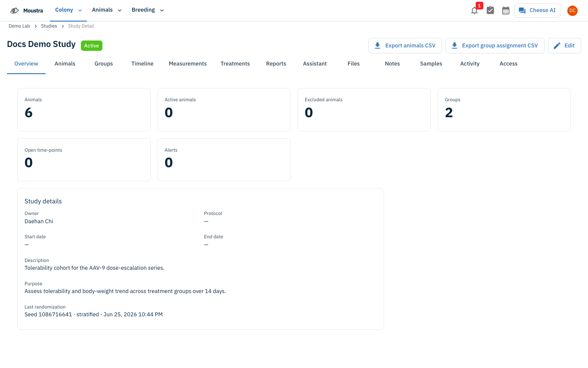Screen dimensions: 588x368
Task: Show the Activity tab
Action: (x=470, y=64)
